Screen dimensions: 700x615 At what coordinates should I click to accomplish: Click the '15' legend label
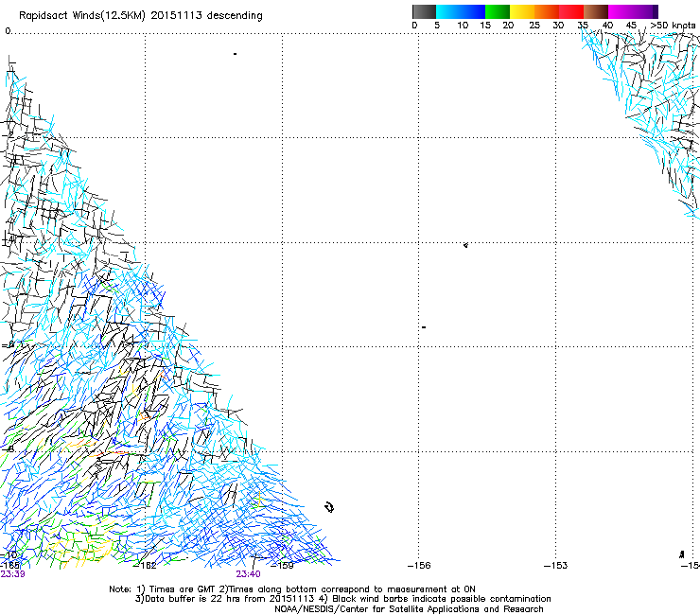485,26
